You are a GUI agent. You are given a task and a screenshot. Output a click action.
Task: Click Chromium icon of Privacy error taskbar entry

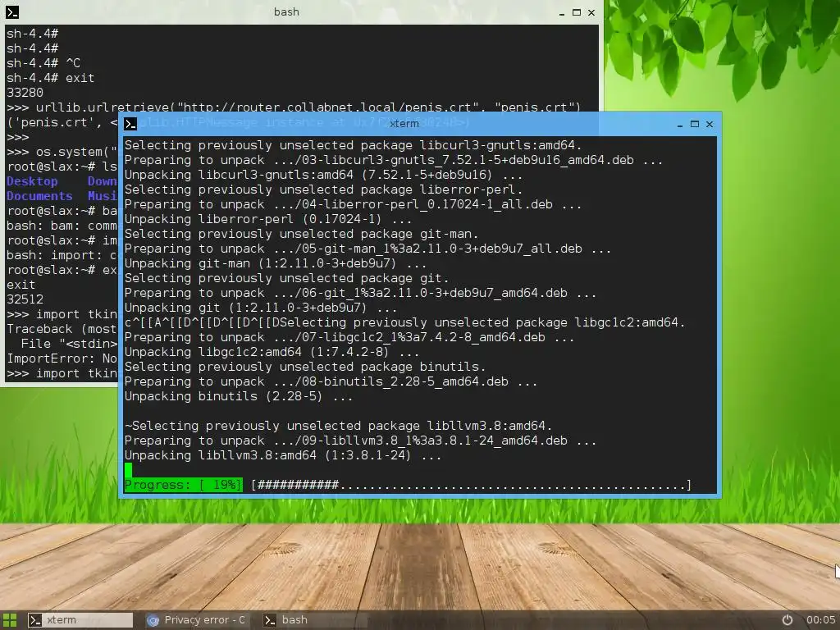coord(153,620)
